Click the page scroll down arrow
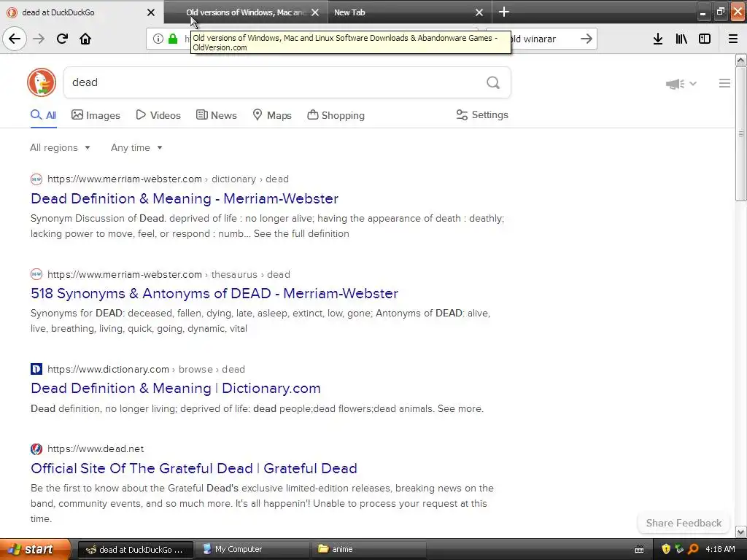 (741, 532)
